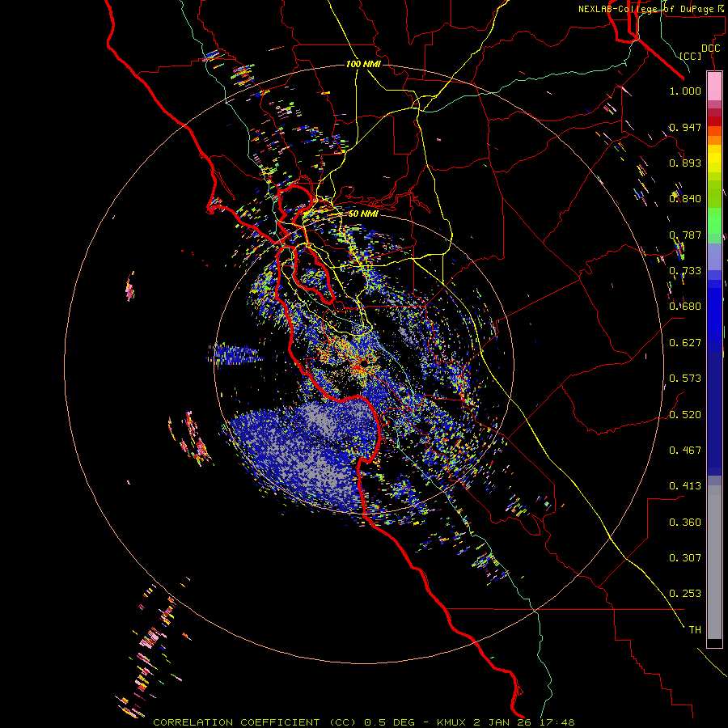Select the 0.413 legend value
Screen dimensions: 728x728
tap(685, 486)
